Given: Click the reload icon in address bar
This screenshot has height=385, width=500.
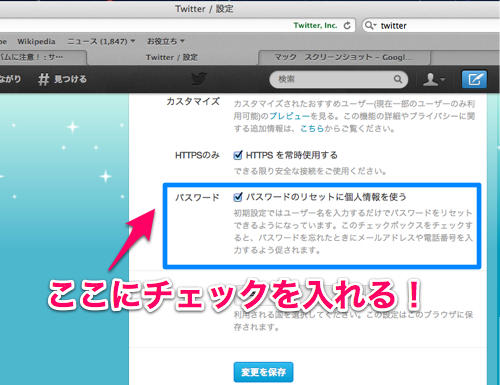Looking at the screenshot, I should click(347, 26).
